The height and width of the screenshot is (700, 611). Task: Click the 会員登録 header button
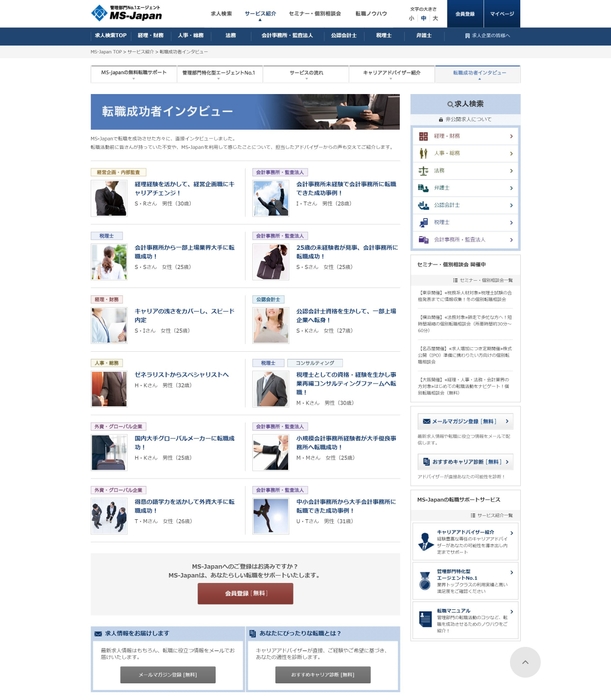(x=465, y=14)
